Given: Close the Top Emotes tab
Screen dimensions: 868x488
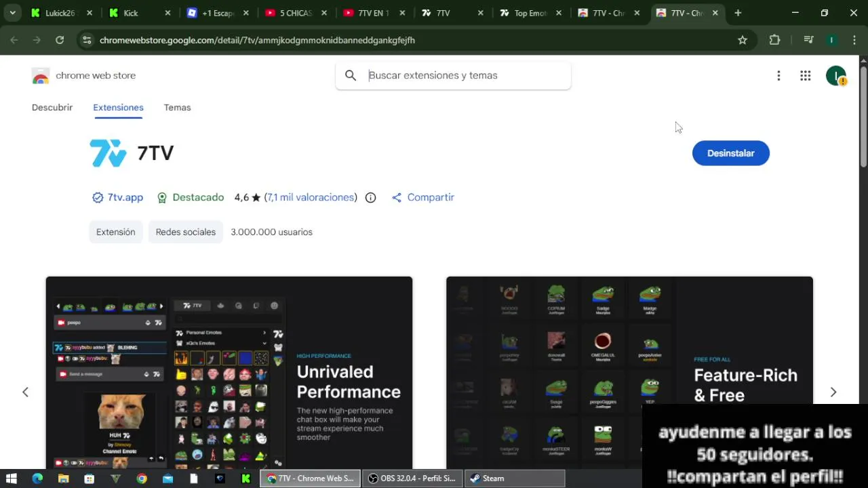Looking at the screenshot, I should point(559,13).
